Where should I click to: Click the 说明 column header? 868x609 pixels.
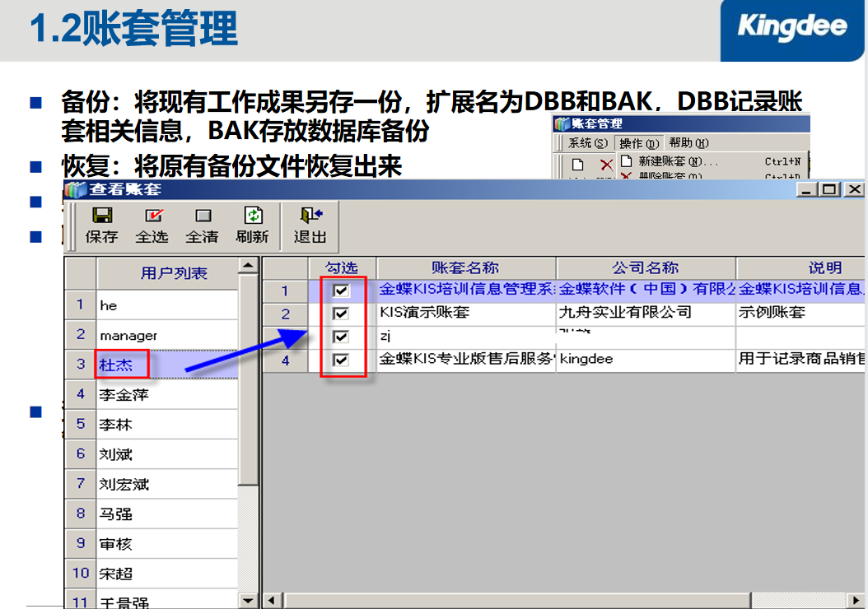[800, 268]
